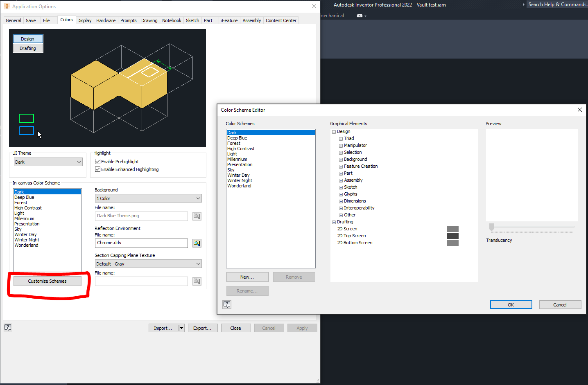Open the UI Theme dropdown

[x=48, y=162]
